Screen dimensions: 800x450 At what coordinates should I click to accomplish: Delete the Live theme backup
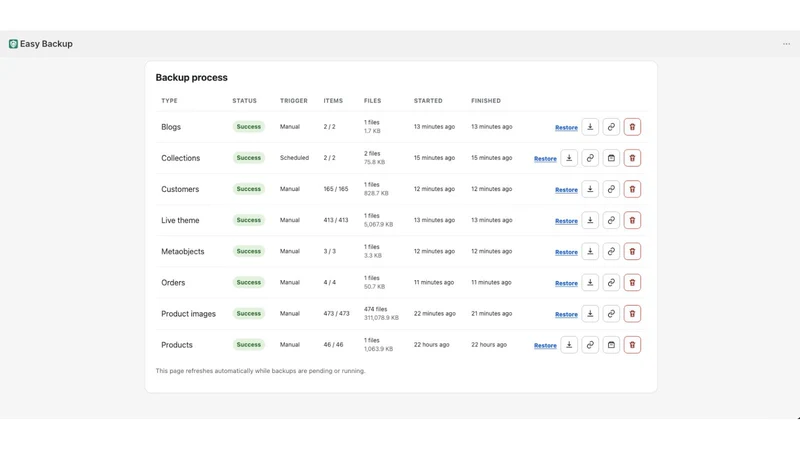point(632,220)
